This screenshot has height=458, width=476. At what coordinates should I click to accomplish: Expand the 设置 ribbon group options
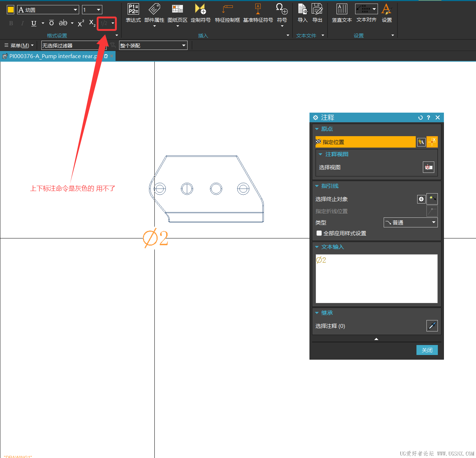pyautogui.click(x=393, y=35)
